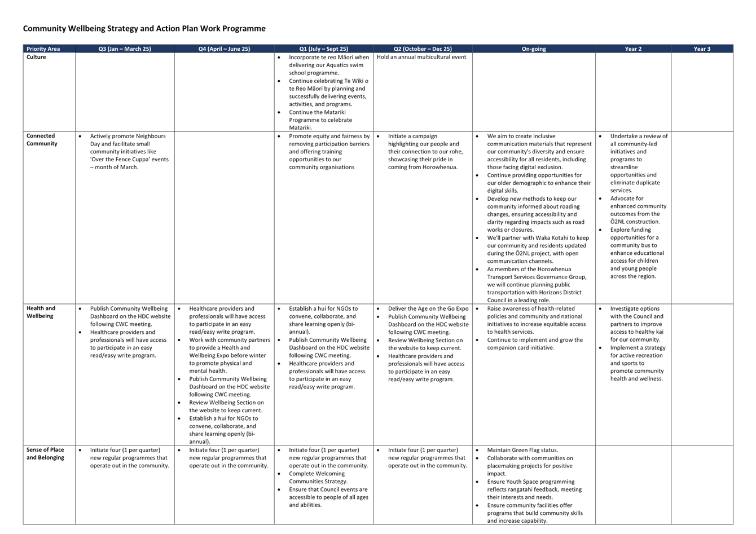Image resolution: width=756 pixels, height=534 pixels.
Task: Click 'Ensure that Council events are accessible' bullet
Action: (328, 497)
